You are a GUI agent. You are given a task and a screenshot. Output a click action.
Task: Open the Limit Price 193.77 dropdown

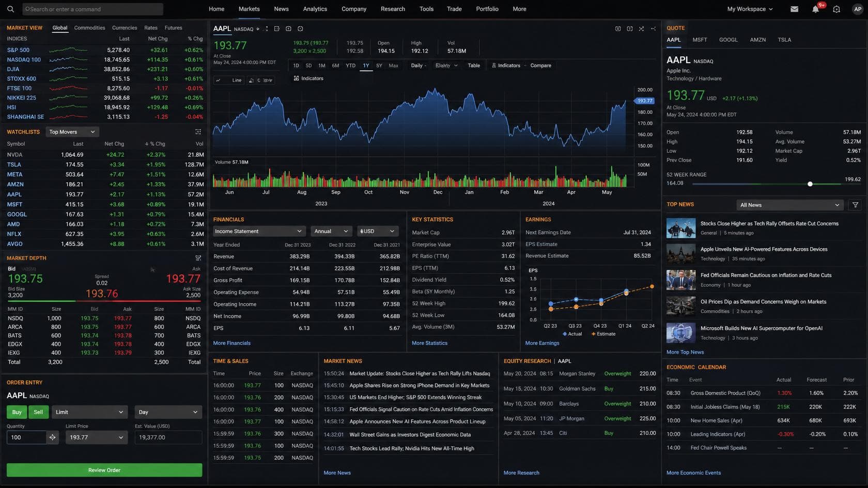[96, 437]
